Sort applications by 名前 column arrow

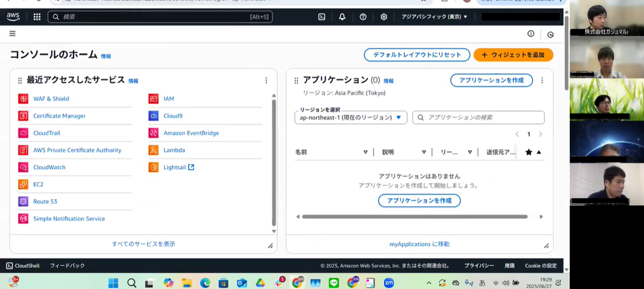pos(365,152)
